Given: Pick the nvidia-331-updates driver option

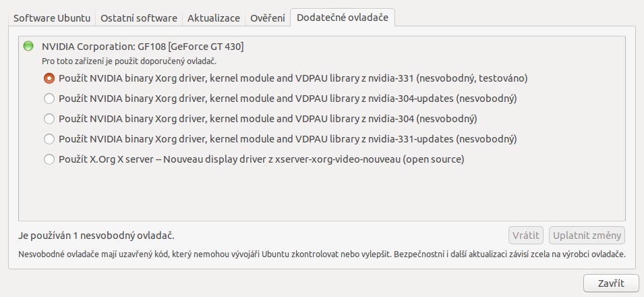Looking at the screenshot, I should 49,139.
